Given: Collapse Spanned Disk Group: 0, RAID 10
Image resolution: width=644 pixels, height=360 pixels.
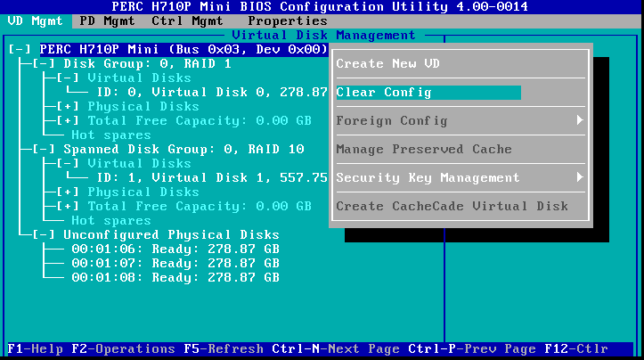Looking at the screenshot, I should (x=44, y=150).
